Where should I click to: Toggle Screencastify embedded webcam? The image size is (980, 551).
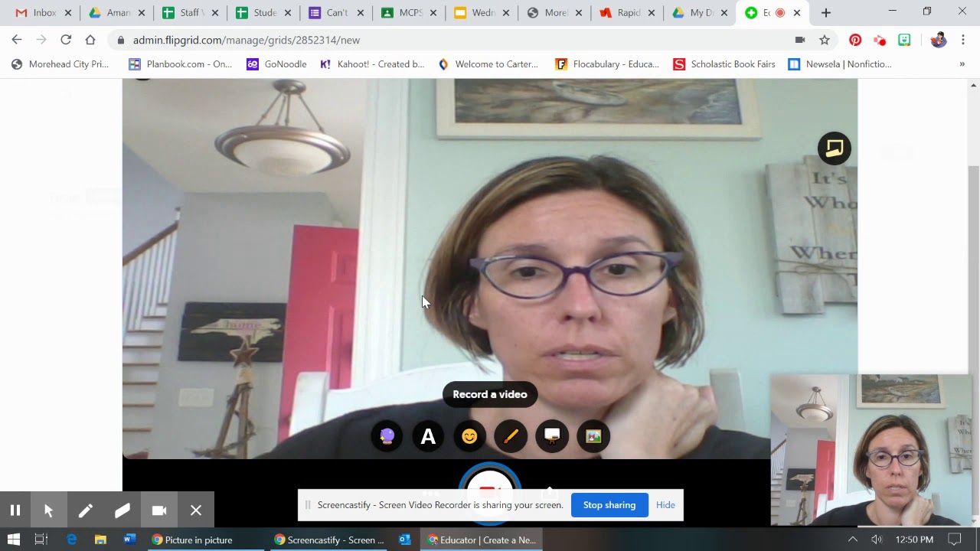pos(159,510)
